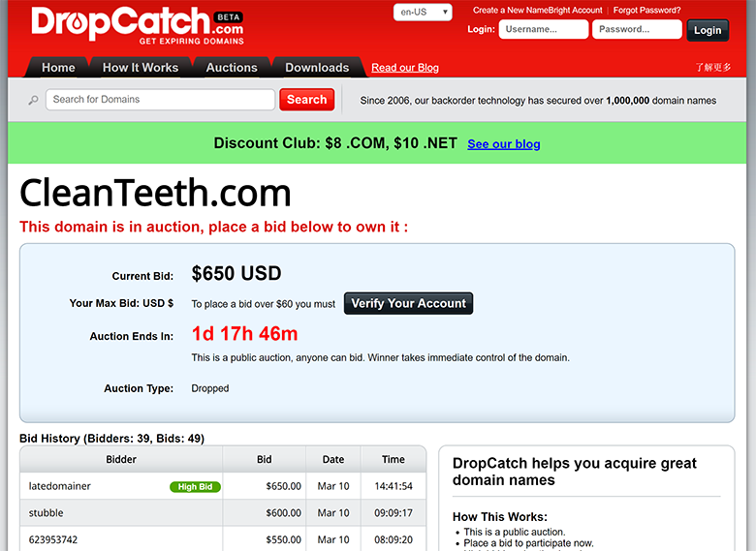Image resolution: width=756 pixels, height=551 pixels.
Task: Click the DropCatch.com logo
Action: (138, 26)
